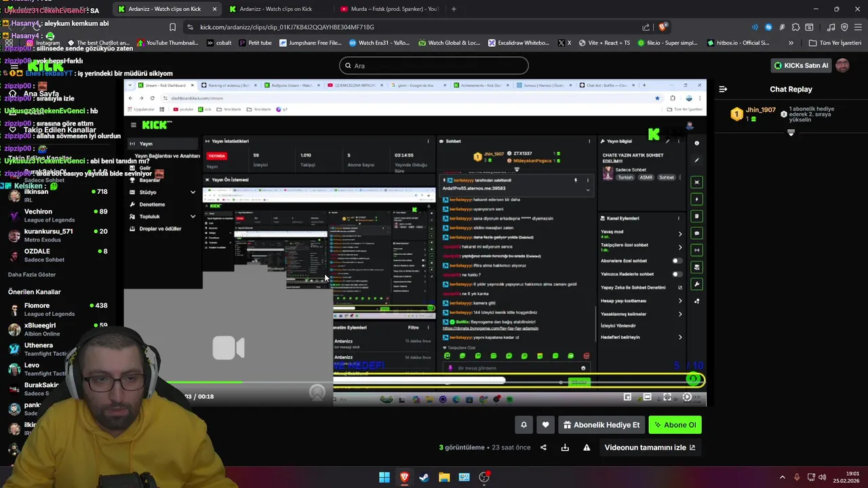Image resolution: width=868 pixels, height=488 pixels.
Task: Click the microphone icon in system tray
Action: (797, 477)
